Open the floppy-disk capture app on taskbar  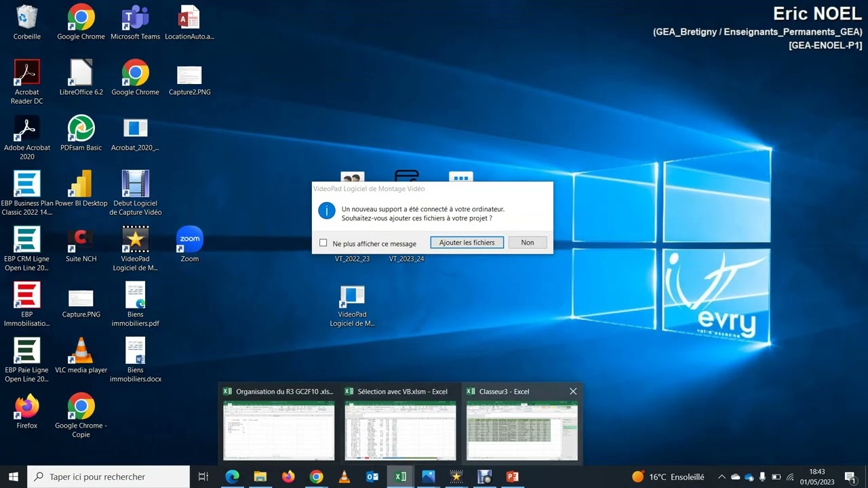[484, 476]
